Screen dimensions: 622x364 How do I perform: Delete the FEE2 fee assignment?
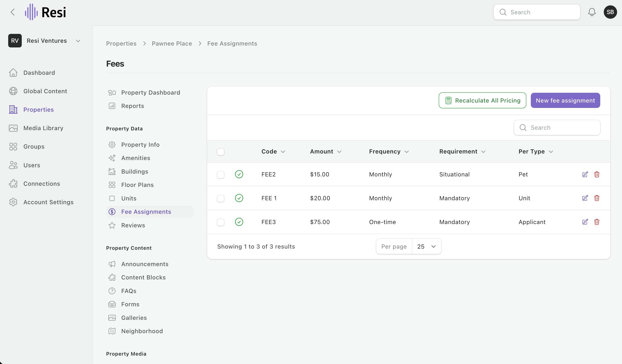click(597, 174)
